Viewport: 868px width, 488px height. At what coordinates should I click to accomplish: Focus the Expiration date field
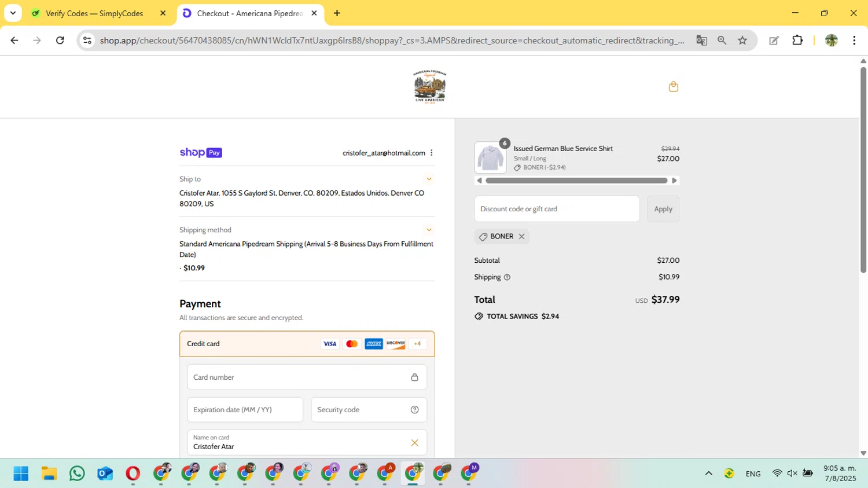coord(245,410)
